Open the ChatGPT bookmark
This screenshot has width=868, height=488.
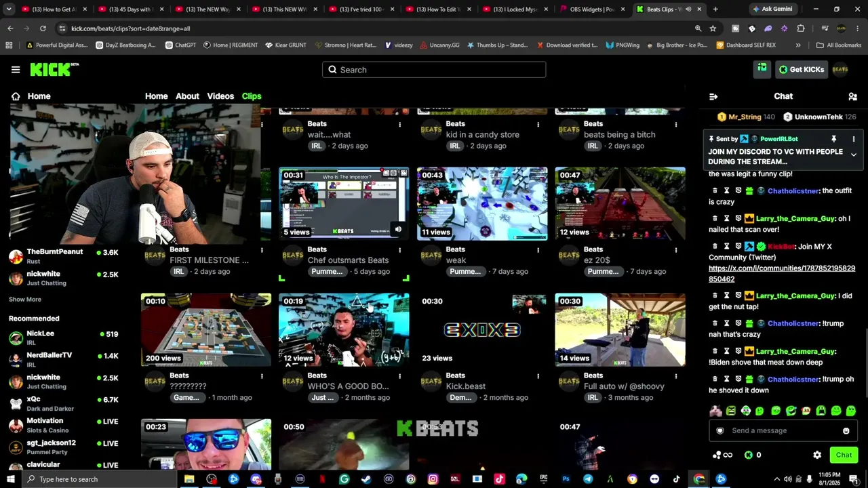pyautogui.click(x=180, y=45)
